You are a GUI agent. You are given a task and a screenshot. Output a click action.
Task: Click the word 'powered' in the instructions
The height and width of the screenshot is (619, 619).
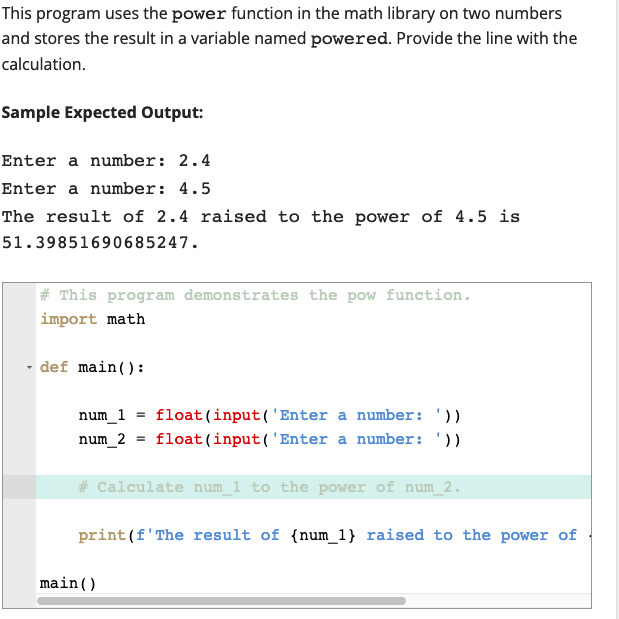[x=349, y=39]
